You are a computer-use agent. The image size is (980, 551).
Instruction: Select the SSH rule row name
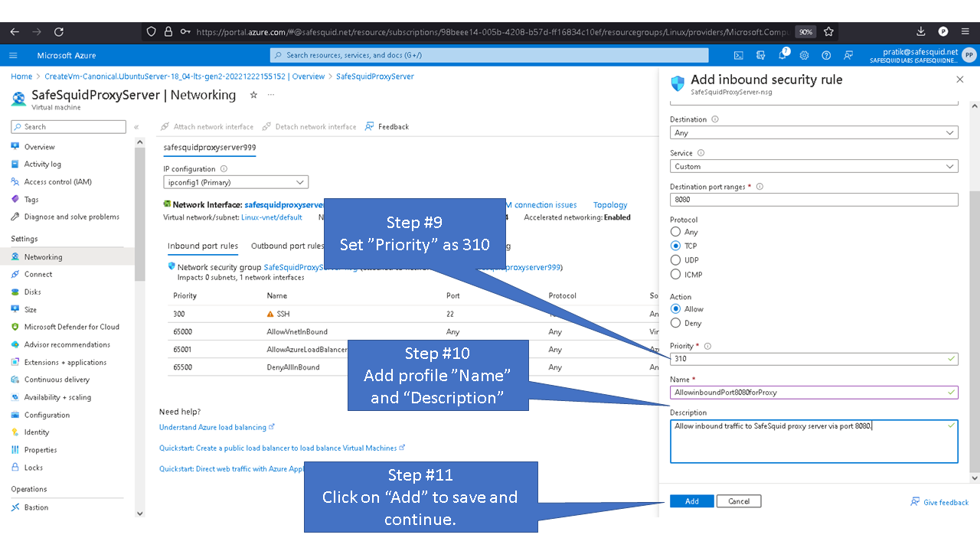click(283, 314)
